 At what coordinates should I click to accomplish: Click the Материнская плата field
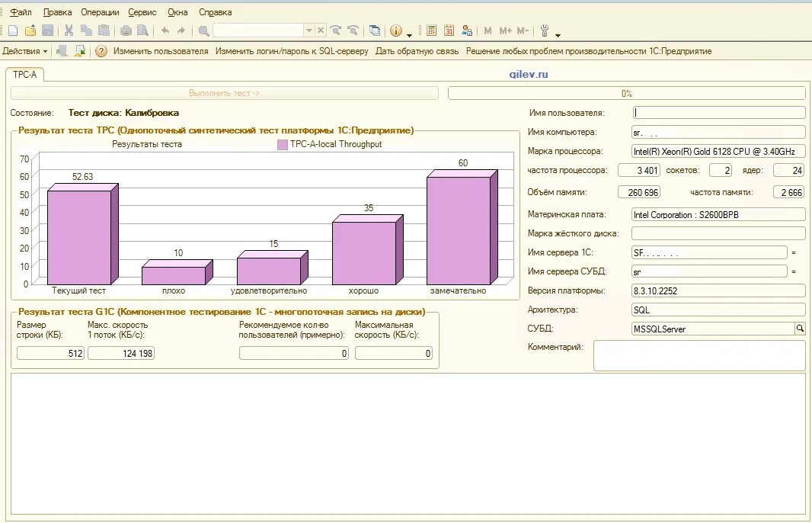[719, 214]
